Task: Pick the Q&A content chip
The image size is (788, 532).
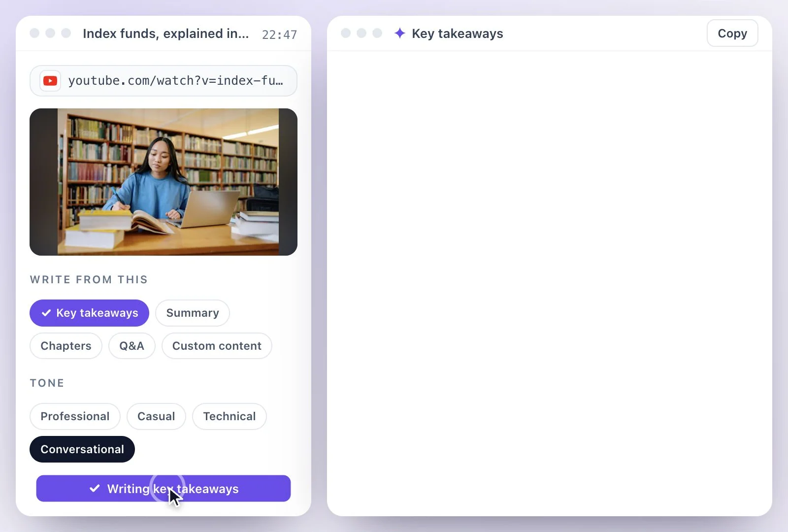Action: [x=131, y=346]
